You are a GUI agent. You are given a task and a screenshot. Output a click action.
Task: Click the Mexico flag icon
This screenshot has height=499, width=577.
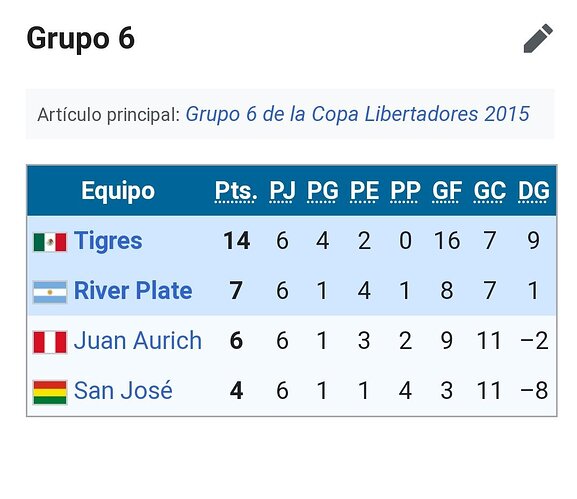click(50, 242)
